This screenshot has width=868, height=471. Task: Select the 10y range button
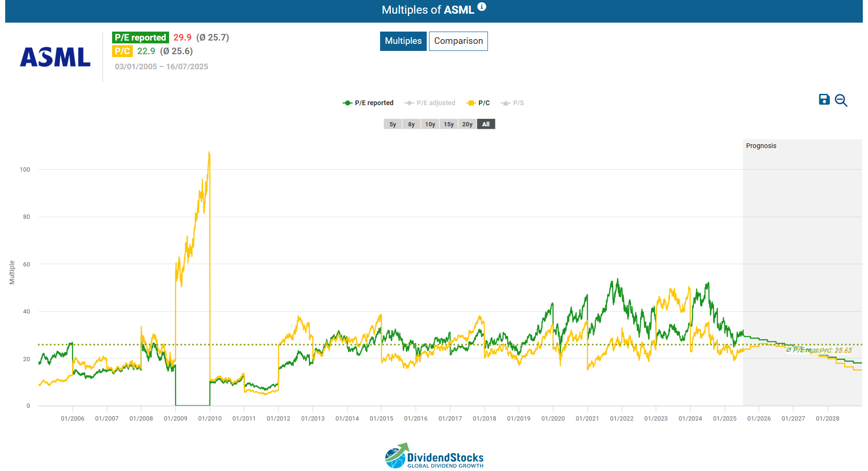pos(430,124)
